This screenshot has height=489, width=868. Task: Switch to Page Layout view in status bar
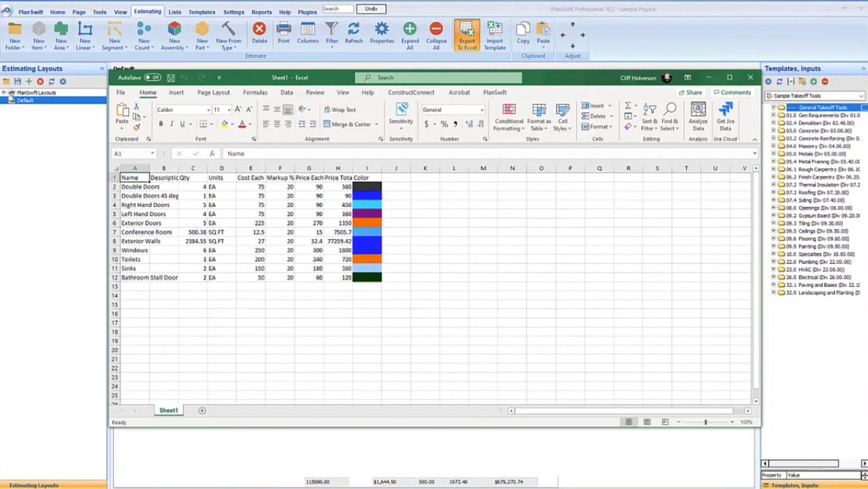pos(647,422)
